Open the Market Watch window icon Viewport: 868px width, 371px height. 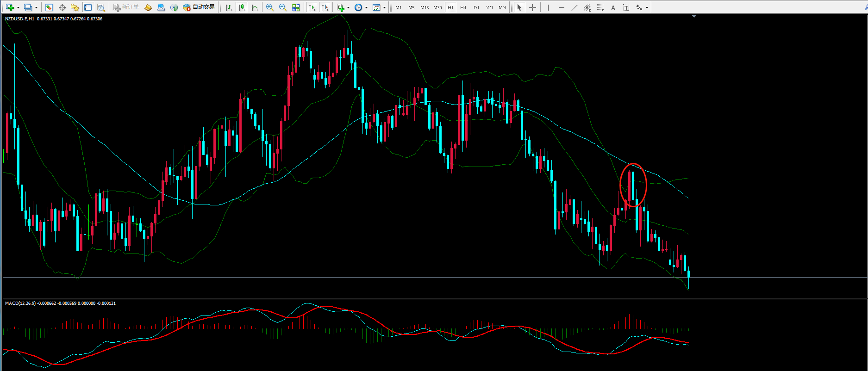49,7
